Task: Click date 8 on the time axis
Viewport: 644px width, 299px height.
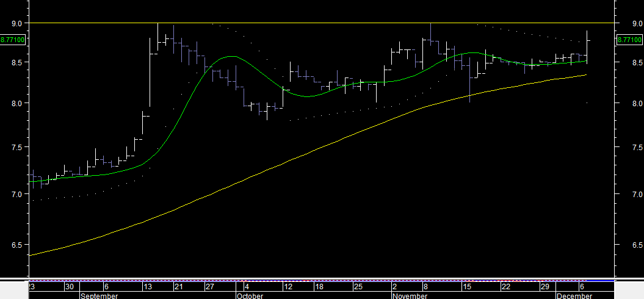Action: tap(426, 286)
